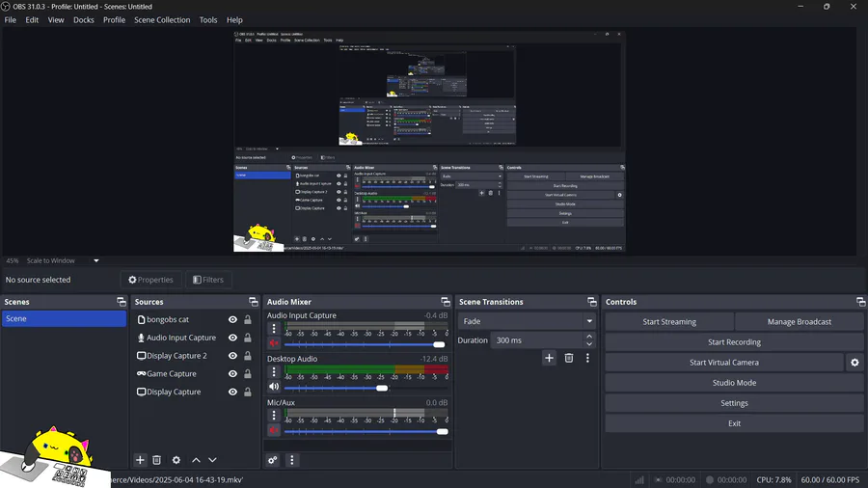Viewport: 868px width, 488px height.
Task: Add a new source with plus icon
Action: pyautogui.click(x=140, y=460)
